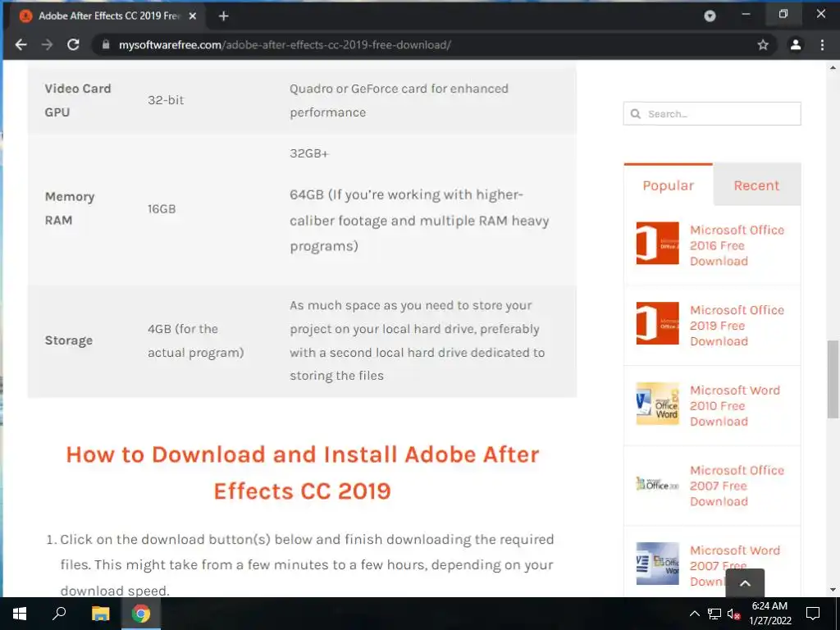The width and height of the screenshot is (840, 630).
Task: Click the network tray icon
Action: pos(714,614)
